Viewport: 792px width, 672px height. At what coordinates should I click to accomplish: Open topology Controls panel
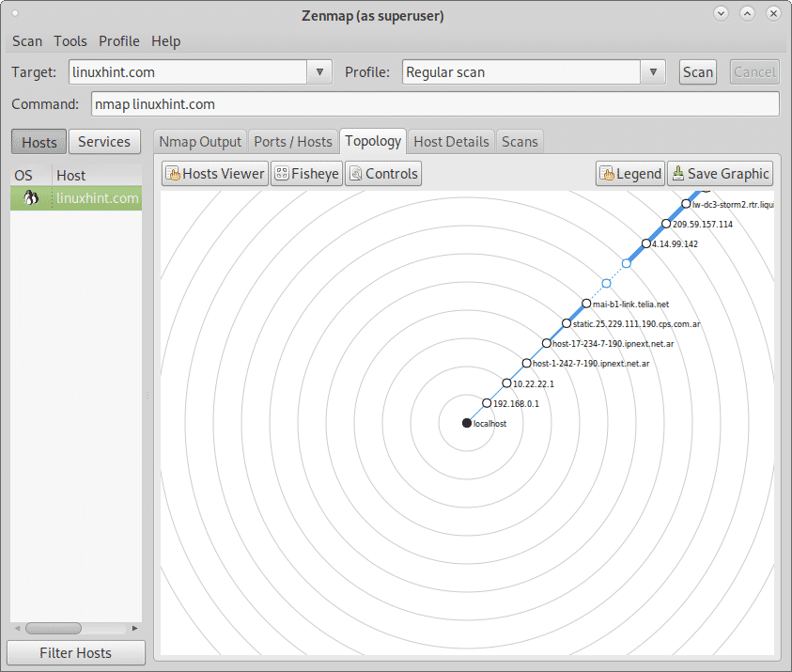pos(382,174)
